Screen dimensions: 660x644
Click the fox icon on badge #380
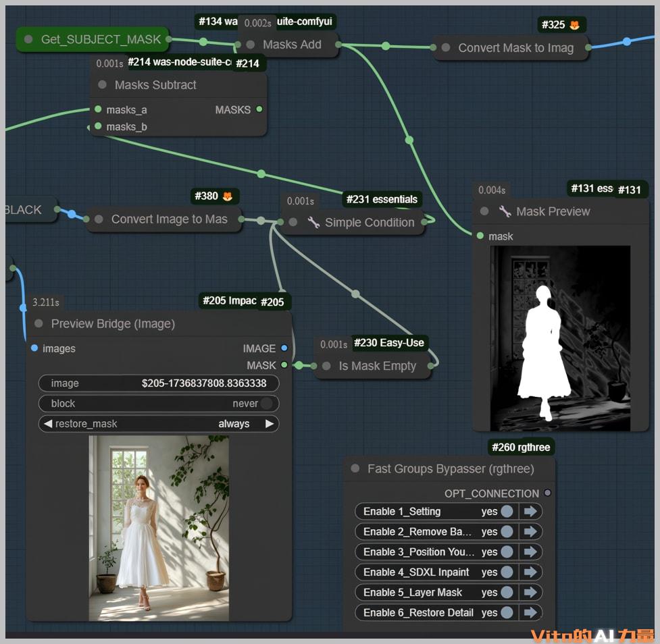tap(227, 196)
